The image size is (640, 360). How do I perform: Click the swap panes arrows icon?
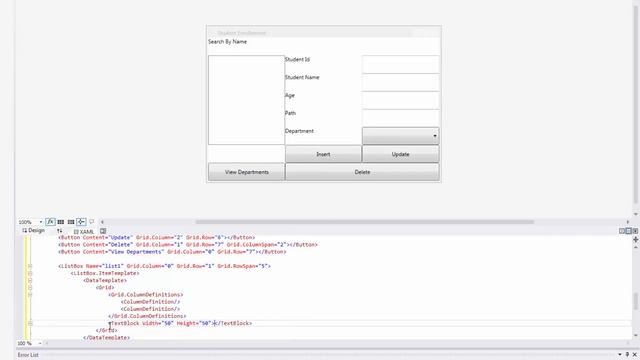60,231
